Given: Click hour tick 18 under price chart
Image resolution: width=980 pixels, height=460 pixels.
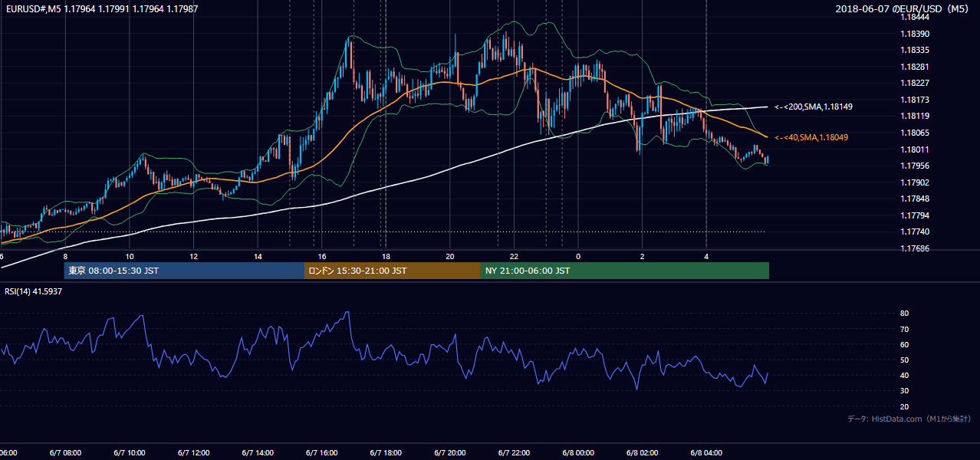Looking at the screenshot, I should pyautogui.click(x=386, y=256).
